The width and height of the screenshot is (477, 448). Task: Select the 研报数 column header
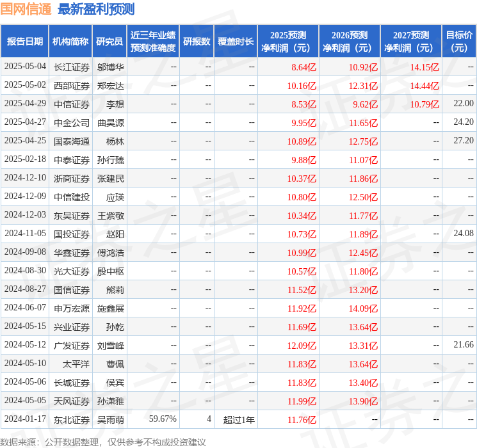197,42
